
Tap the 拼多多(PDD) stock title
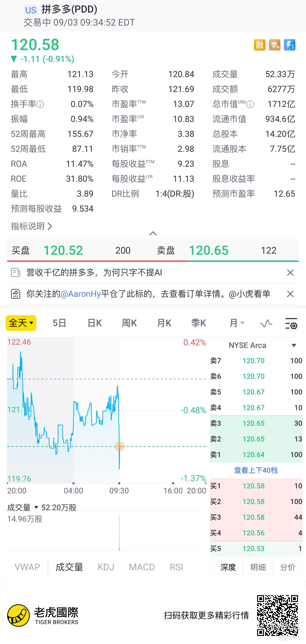(69, 9)
